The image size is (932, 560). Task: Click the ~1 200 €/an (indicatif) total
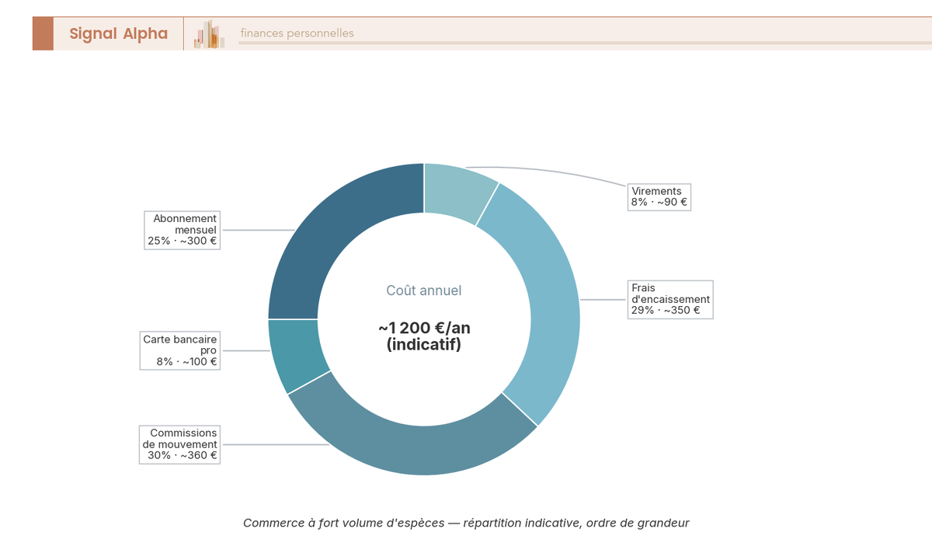click(424, 336)
